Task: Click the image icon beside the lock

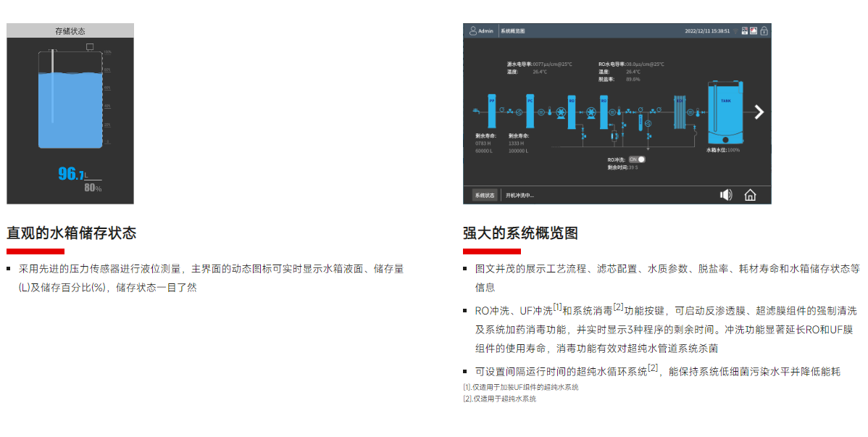Action: [x=754, y=31]
